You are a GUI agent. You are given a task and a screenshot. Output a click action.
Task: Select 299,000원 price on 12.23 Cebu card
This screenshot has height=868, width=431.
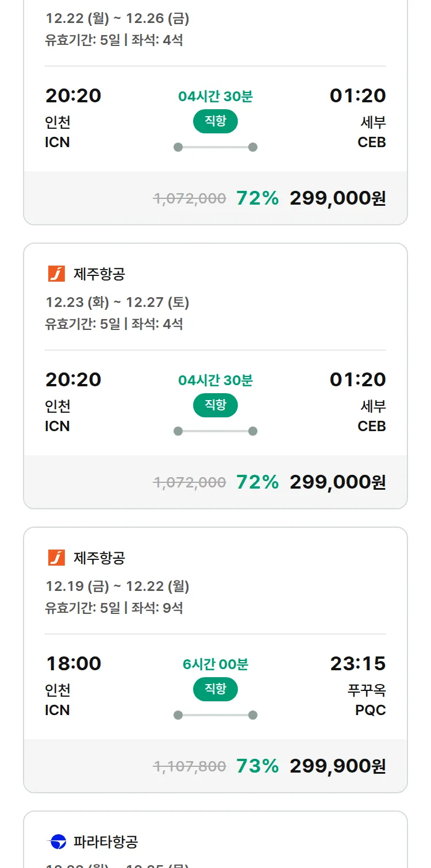337,482
